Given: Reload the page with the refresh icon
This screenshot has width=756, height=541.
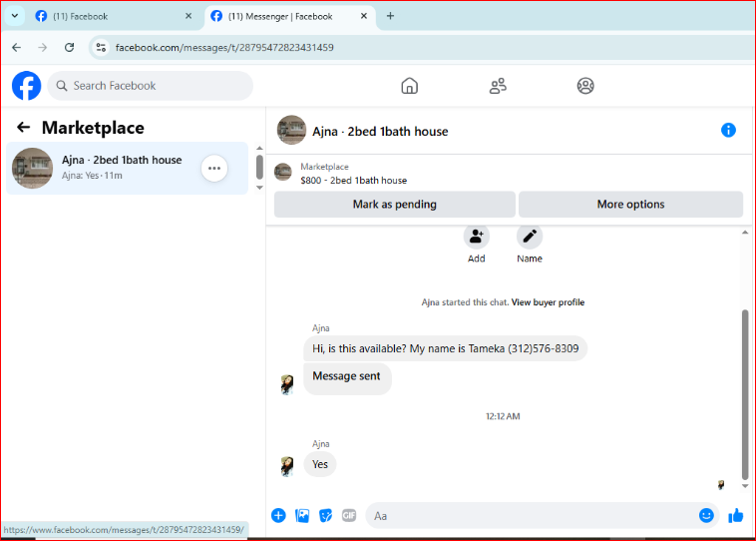Looking at the screenshot, I should pyautogui.click(x=70, y=47).
